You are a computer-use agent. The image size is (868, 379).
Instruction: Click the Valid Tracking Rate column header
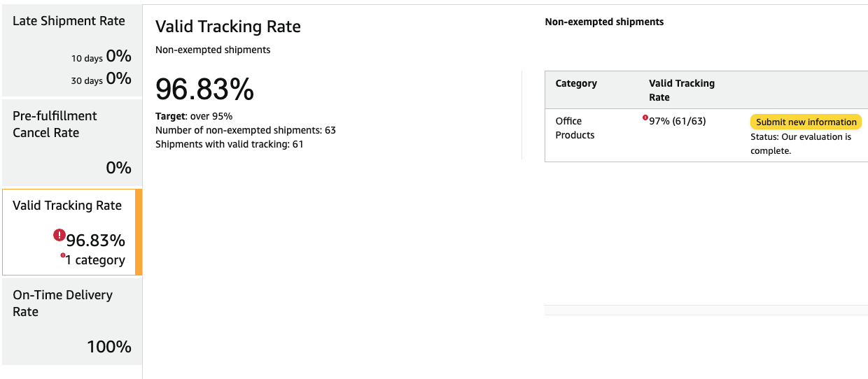(682, 90)
